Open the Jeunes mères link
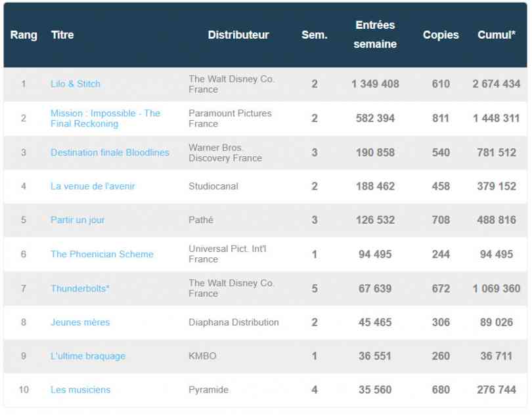The image size is (532, 418). click(x=80, y=322)
